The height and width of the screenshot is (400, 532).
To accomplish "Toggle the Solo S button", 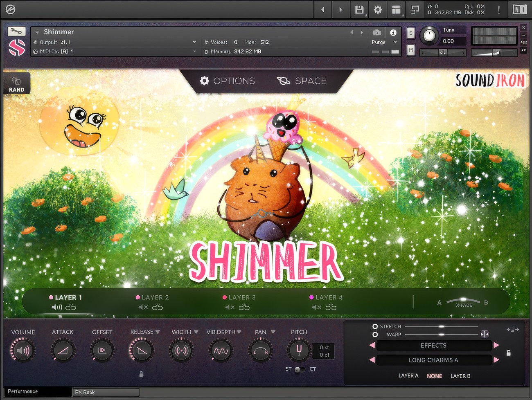I will pyautogui.click(x=411, y=33).
